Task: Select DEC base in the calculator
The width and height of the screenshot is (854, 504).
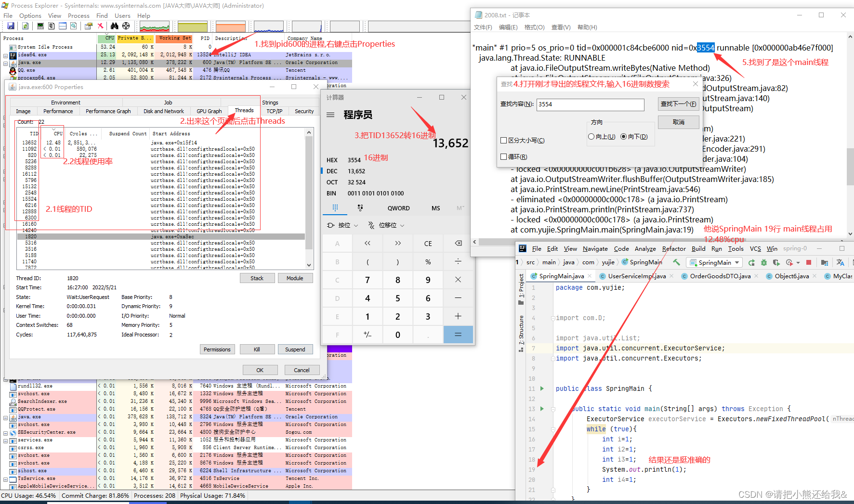Action: point(332,171)
